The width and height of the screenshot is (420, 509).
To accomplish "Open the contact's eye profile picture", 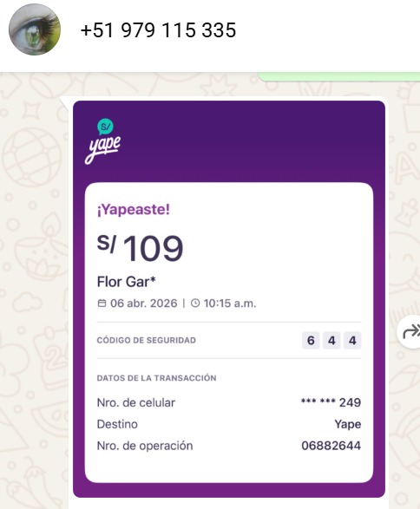I will click(35, 29).
